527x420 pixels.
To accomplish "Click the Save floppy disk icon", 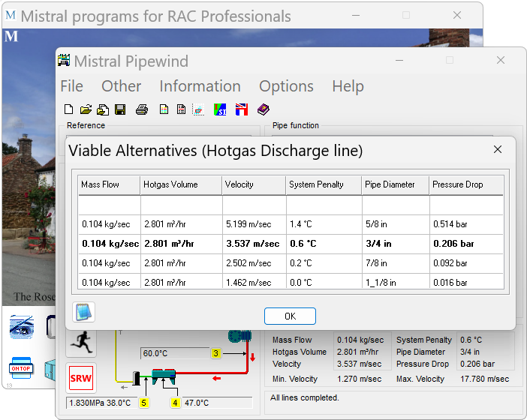I will pyautogui.click(x=120, y=109).
